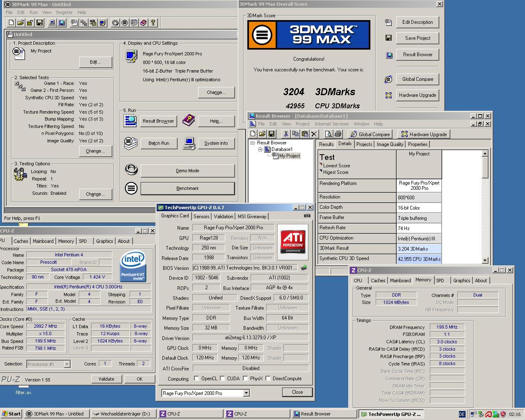The image size is (525, 420).
Task: Click Result Browser magnifier icon in 3DMark toolbar
Action: tap(62, 23)
